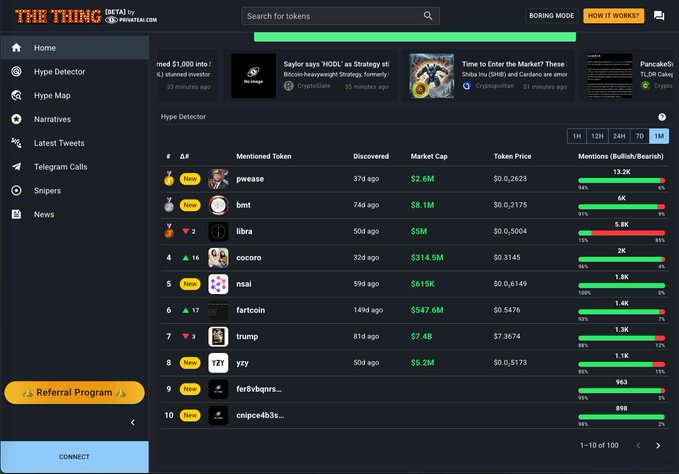679x474 pixels.
Task: Go to previous table page
Action: click(x=638, y=445)
